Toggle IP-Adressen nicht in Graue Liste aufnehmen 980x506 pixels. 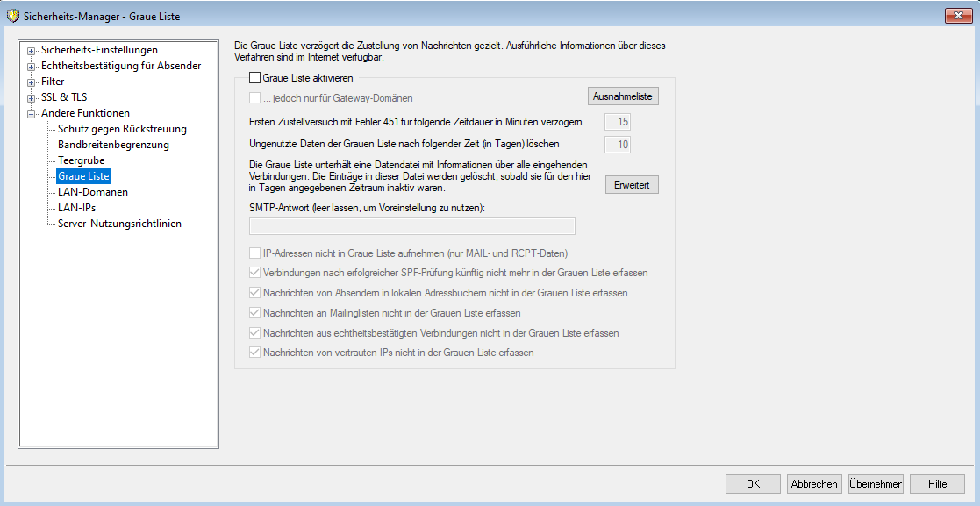pos(255,253)
